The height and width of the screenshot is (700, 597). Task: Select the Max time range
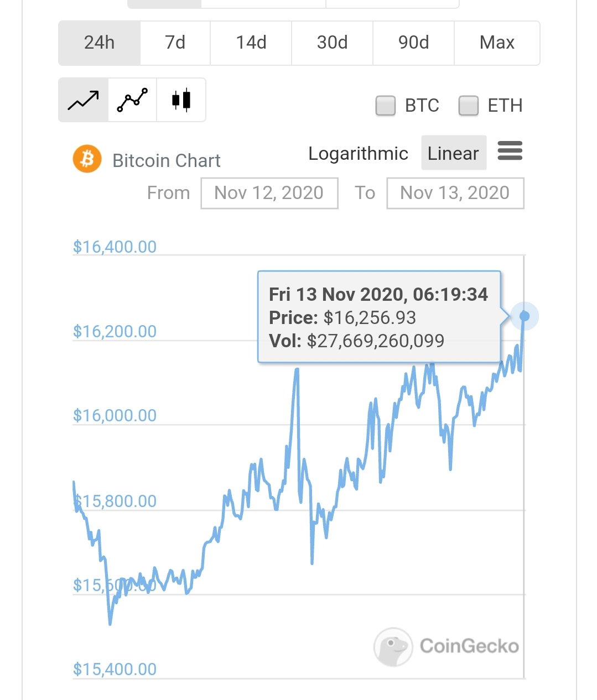[x=497, y=43]
